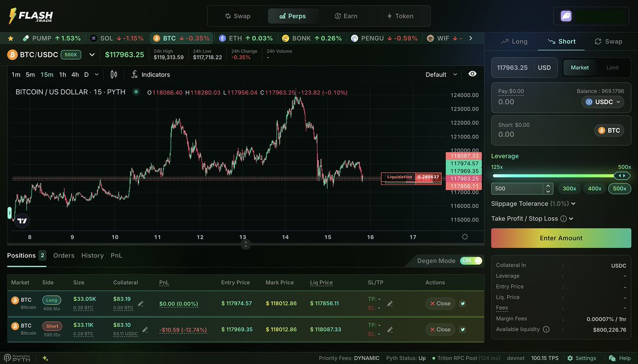Advance ticker bar with right arrow
Screen dimensions: 638x364
(x=471, y=38)
